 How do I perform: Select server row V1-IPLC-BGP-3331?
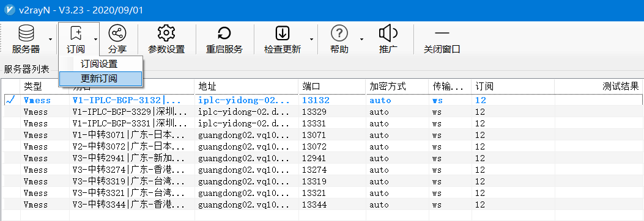pyautogui.click(x=323, y=123)
